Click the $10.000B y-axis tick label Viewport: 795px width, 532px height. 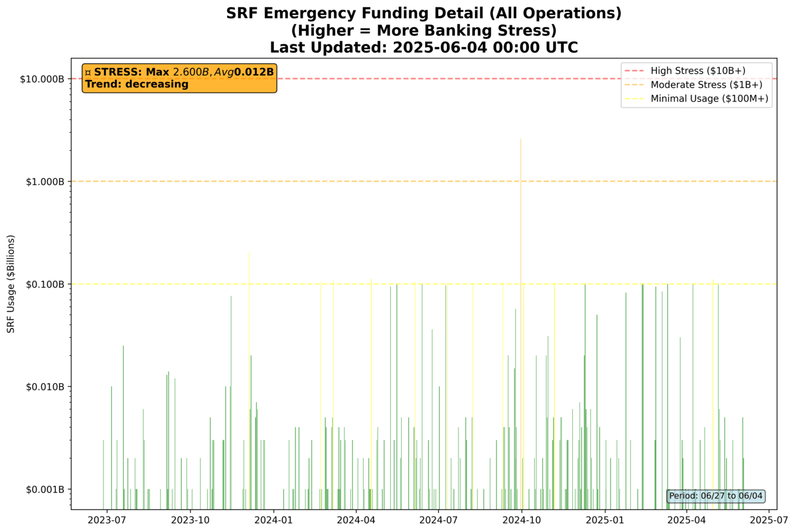(x=44, y=79)
